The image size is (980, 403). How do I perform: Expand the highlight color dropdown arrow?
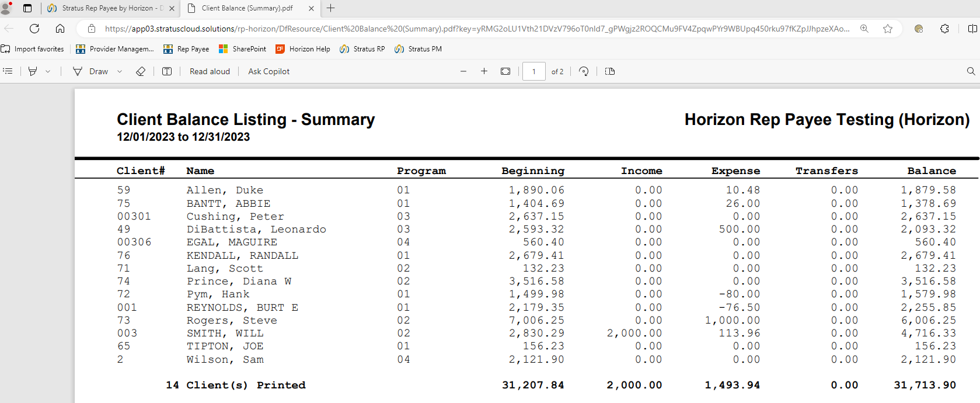pos(48,71)
